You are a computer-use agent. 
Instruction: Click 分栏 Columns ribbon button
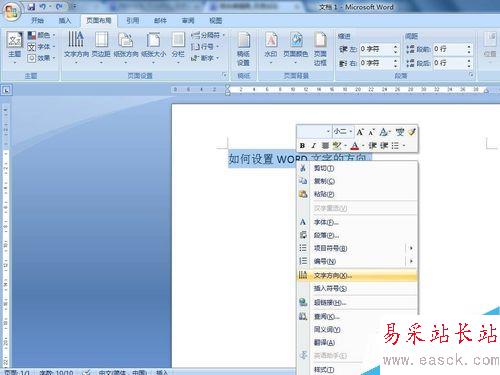point(178,47)
